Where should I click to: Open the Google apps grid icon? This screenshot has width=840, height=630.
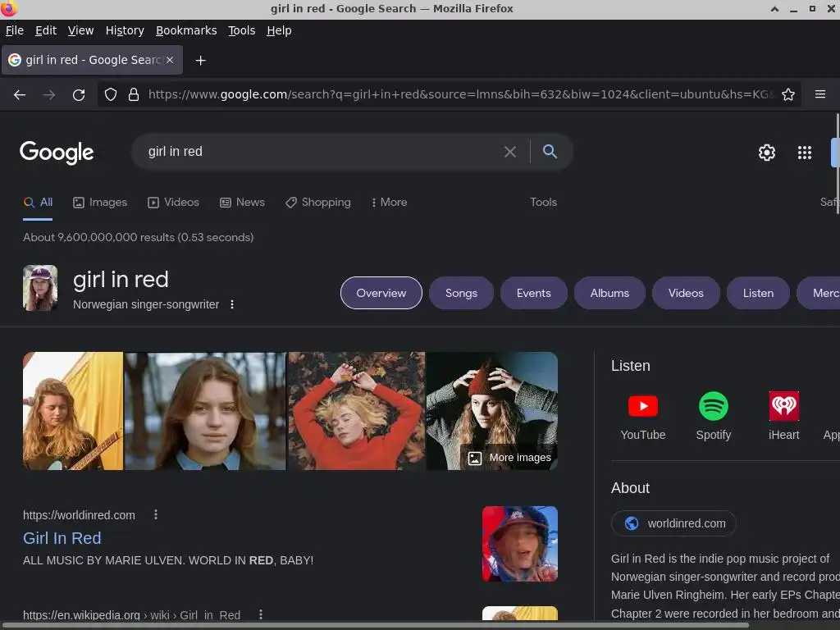[x=805, y=153]
